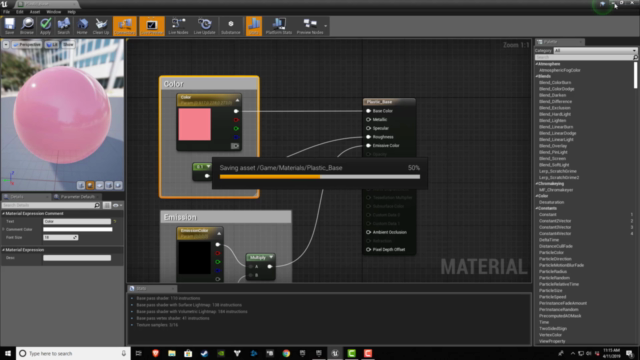The image size is (640, 360).
Task: Select the fourth preview shape icon in the viewport
Action: tap(109, 185)
